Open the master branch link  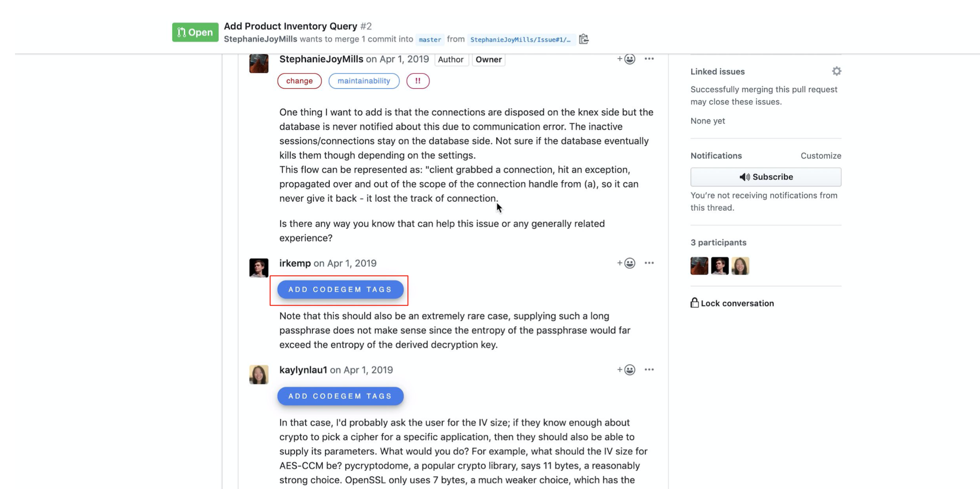click(x=430, y=40)
